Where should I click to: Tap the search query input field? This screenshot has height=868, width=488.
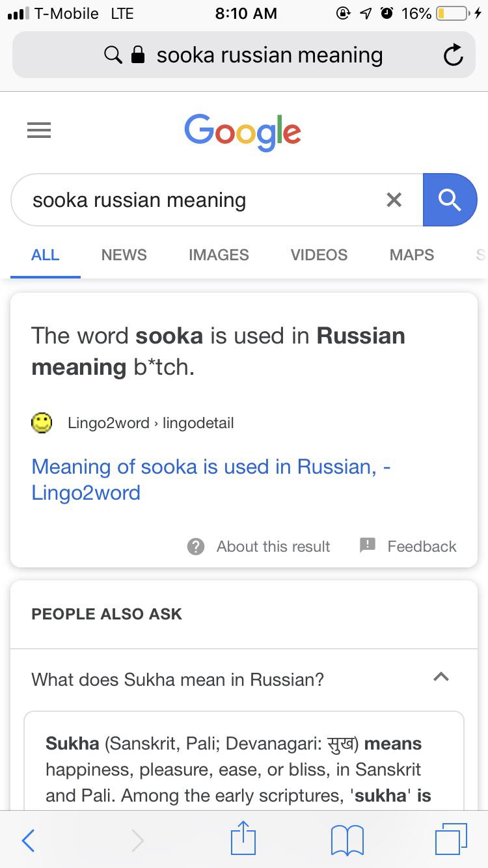coord(195,200)
